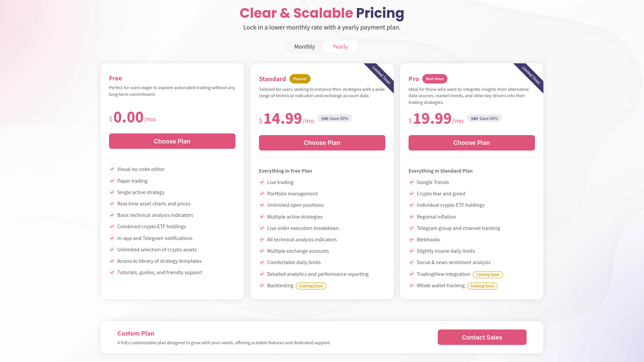Click the Coming Soon tag for TradingView integration
This screenshot has height=362, width=644.
[x=488, y=275]
